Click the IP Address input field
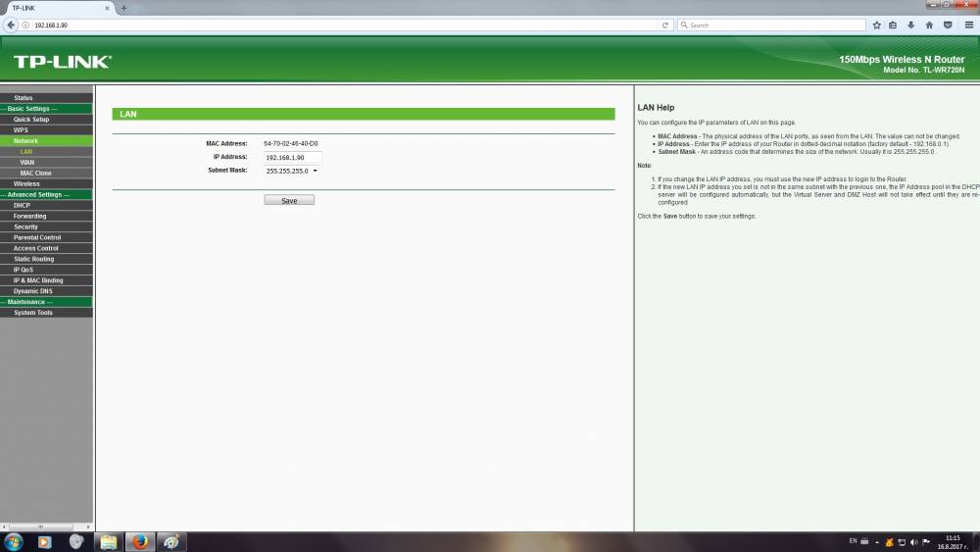Viewport: 980px width, 552px height. point(292,158)
